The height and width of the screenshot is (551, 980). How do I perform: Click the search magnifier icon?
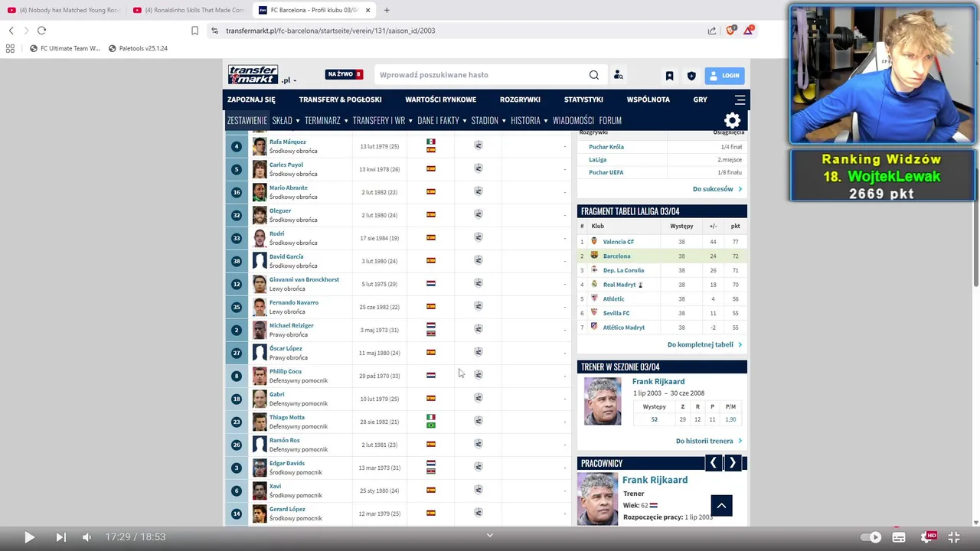point(594,75)
